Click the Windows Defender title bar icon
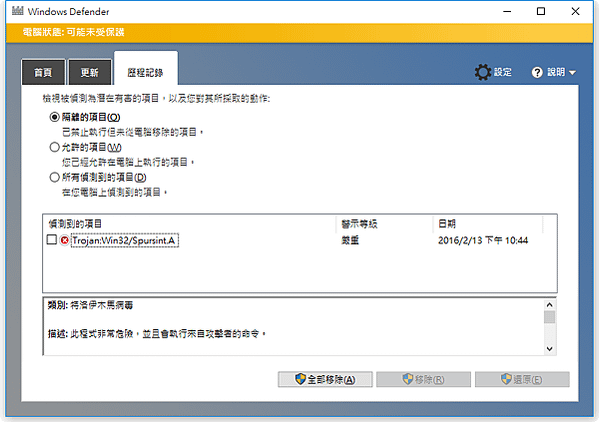The height and width of the screenshot is (422, 599). coord(18,11)
